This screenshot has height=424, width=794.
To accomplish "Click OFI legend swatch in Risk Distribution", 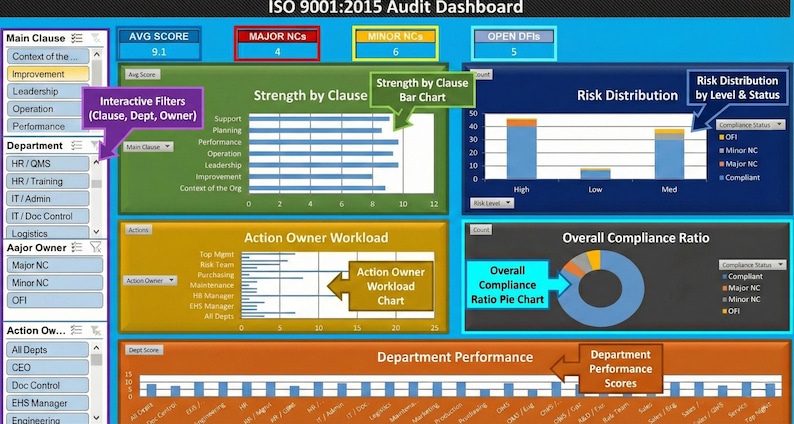I will pyautogui.click(x=721, y=137).
